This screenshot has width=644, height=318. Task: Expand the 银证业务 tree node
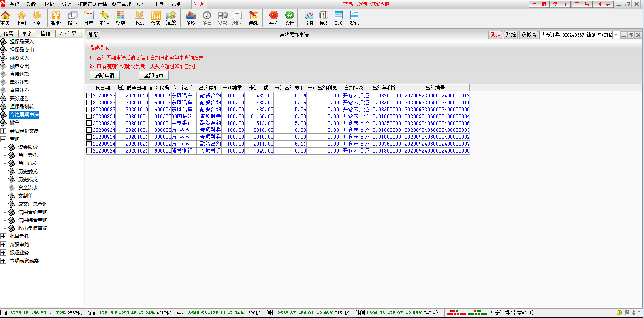tap(3, 253)
